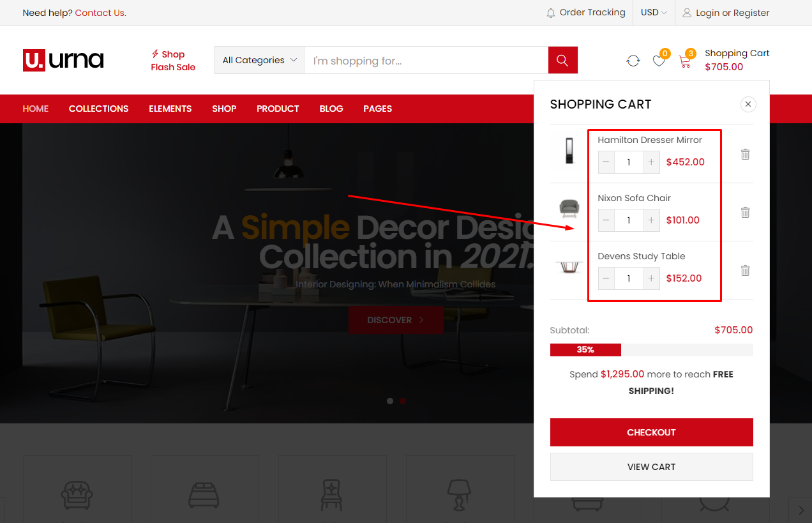Viewport: 812px width, 523px height.
Task: Decrease Nixon Sofa Chair quantity
Action: pos(606,220)
